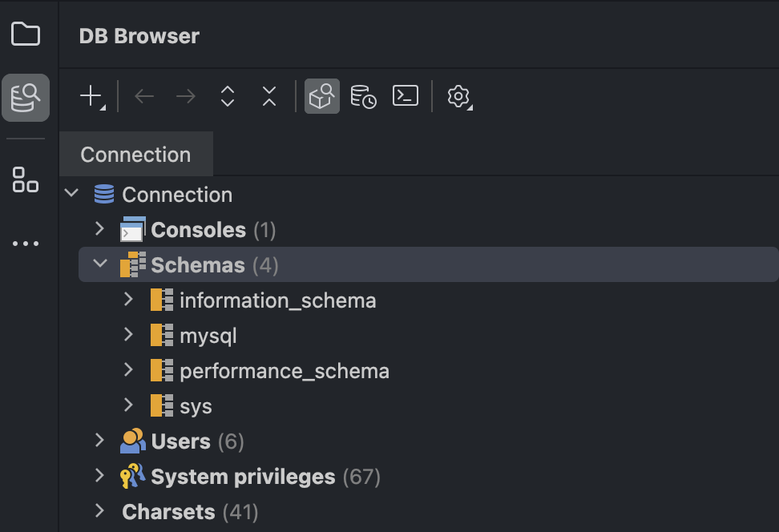Toggle the object search cube icon
Screen dimensions: 779x532
[x=322, y=97]
